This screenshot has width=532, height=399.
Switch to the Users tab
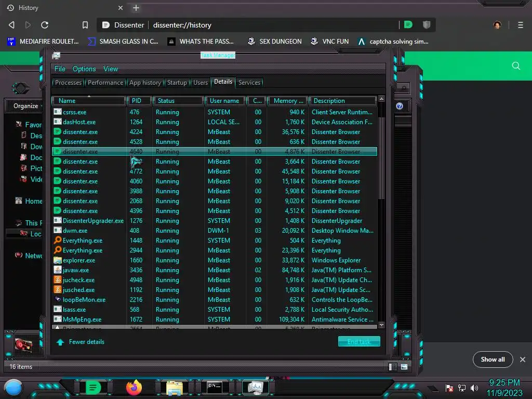(x=201, y=83)
